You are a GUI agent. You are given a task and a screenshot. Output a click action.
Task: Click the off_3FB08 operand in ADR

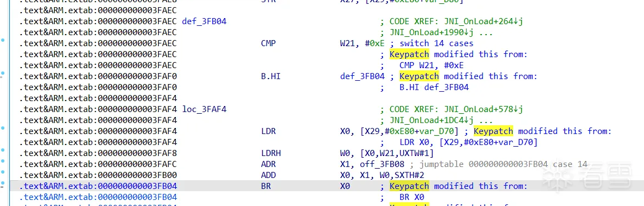tap(382, 164)
